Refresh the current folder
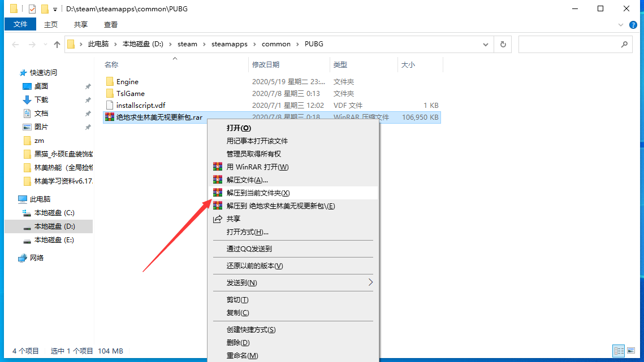The image size is (644, 362). 503,44
